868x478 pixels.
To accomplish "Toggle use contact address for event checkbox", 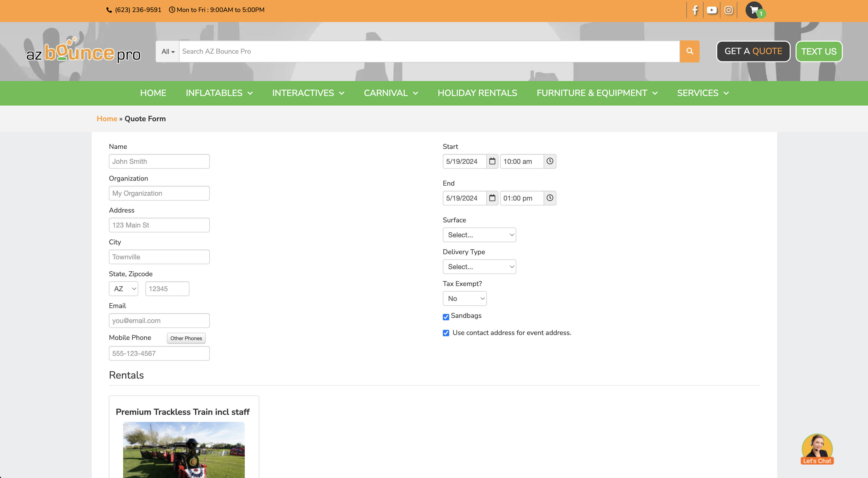I will 446,333.
